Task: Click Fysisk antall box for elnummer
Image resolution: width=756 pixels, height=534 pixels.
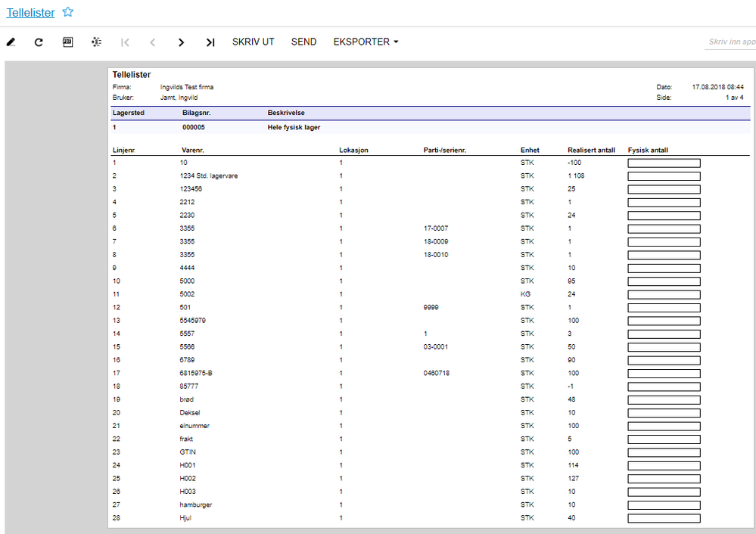Action: click(664, 427)
